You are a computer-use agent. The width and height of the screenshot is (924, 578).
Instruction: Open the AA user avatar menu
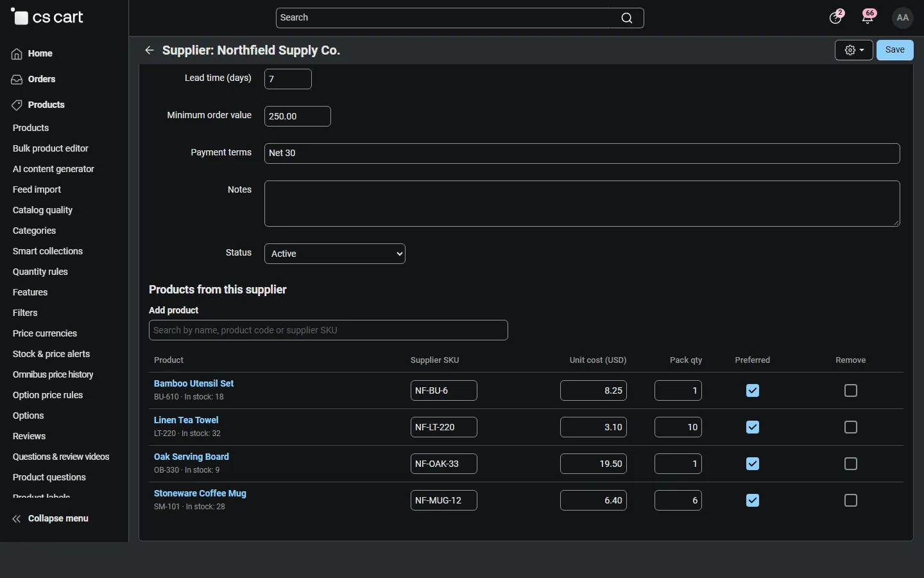pyautogui.click(x=903, y=18)
